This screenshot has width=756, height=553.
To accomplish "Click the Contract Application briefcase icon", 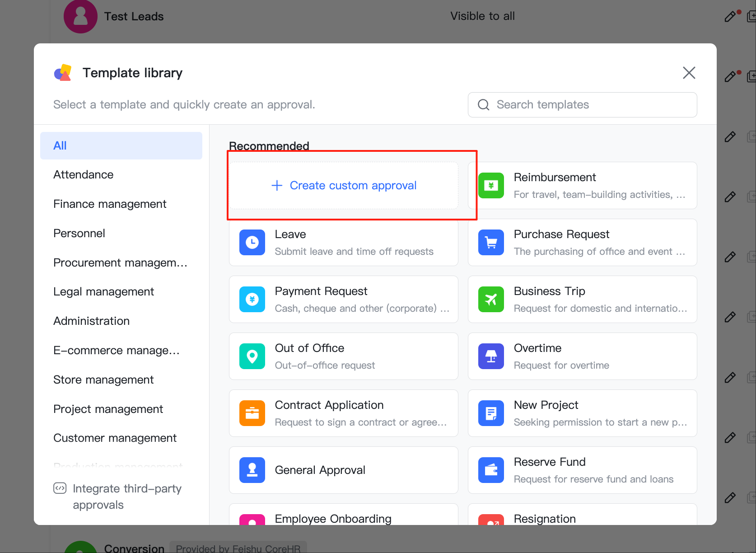I will click(x=252, y=413).
